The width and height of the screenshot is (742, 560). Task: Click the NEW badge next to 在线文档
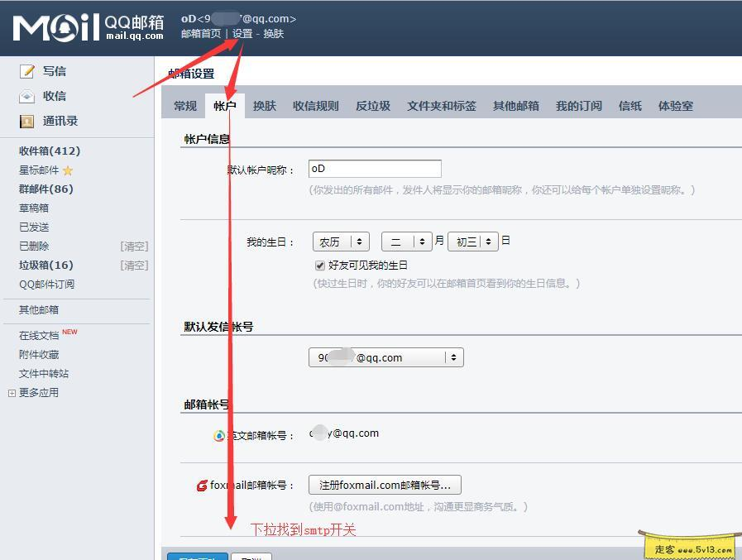pyautogui.click(x=69, y=331)
